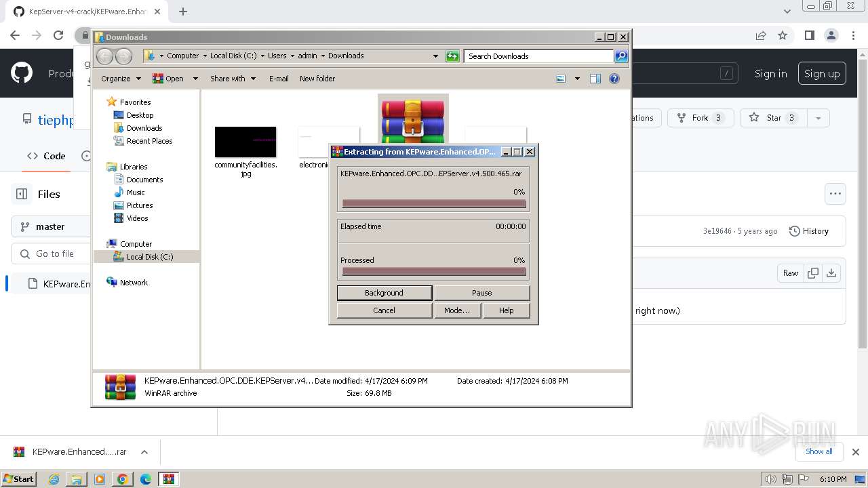Refresh the Downloads folder view
The image size is (868, 488).
(x=452, y=56)
